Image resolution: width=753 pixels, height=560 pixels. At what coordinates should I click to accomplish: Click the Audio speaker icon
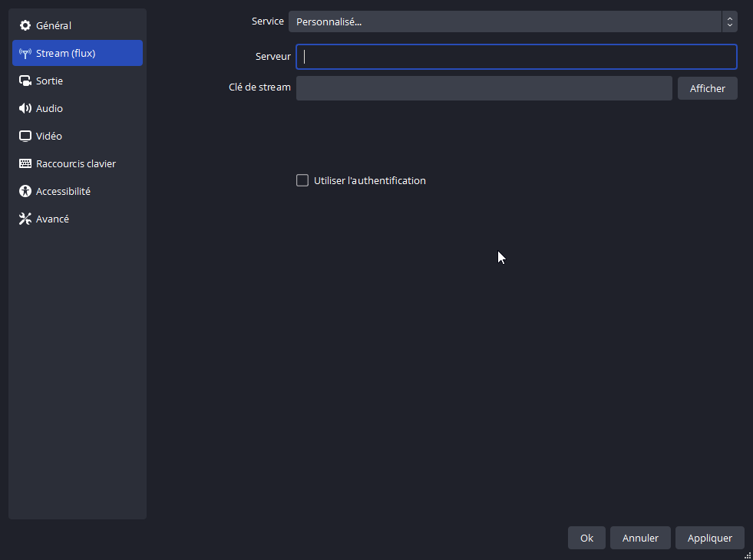tap(25, 109)
